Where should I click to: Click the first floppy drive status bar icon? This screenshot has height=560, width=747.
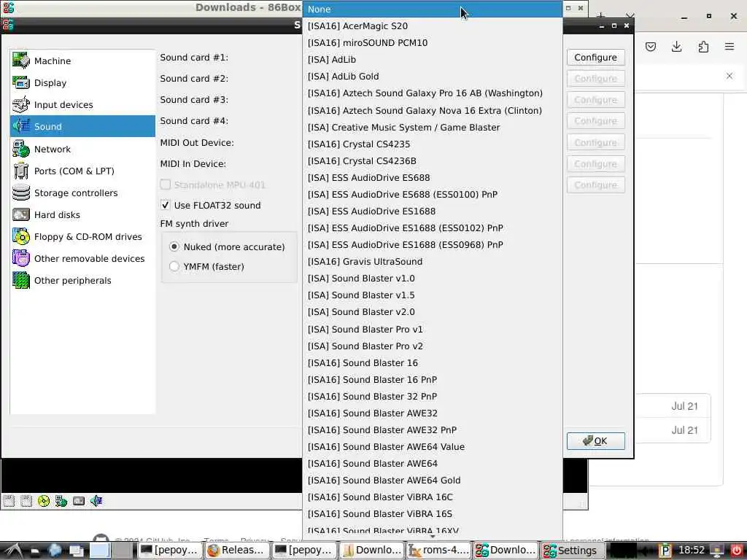click(x=9, y=501)
